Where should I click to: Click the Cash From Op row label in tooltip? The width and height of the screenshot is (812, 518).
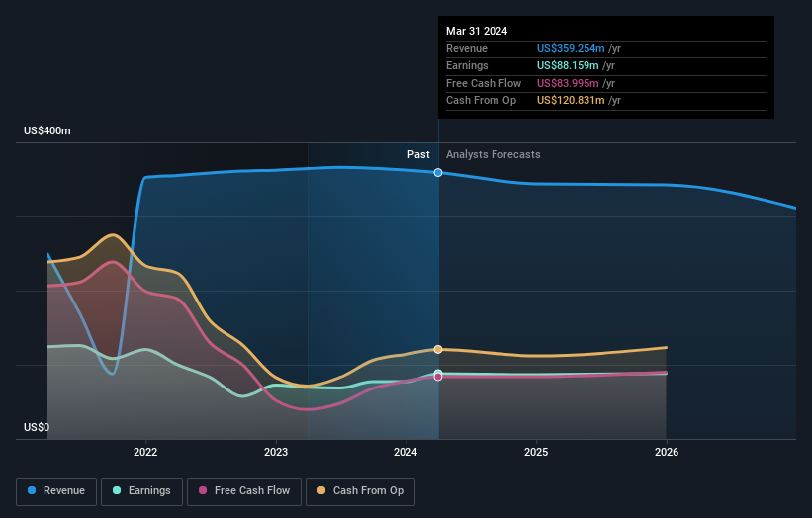coord(481,101)
